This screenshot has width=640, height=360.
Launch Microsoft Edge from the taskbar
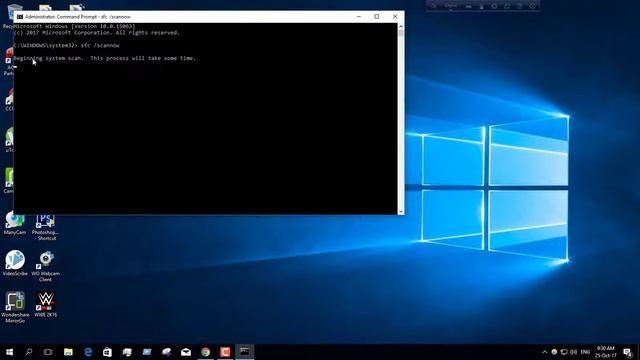pyautogui.click(x=88, y=352)
